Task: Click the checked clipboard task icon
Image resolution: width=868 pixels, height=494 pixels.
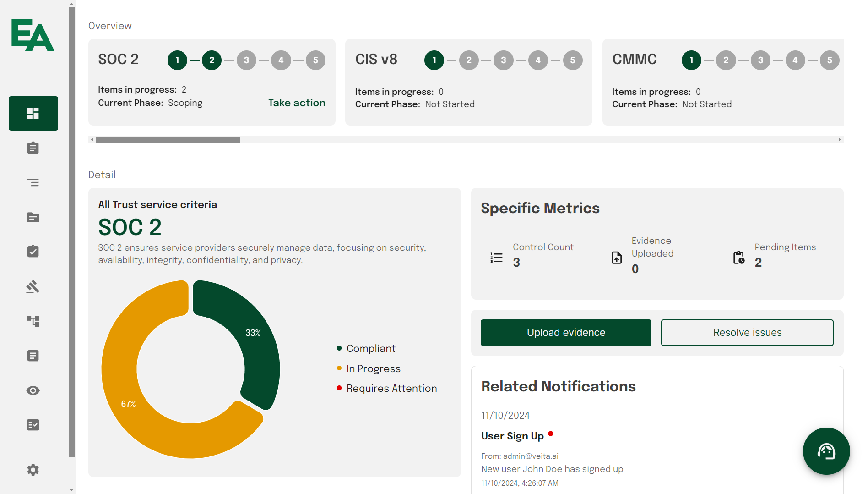Action: (33, 252)
